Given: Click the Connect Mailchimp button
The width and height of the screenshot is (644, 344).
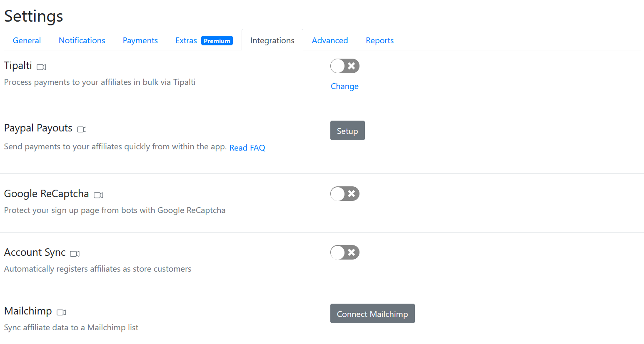Looking at the screenshot, I should (372, 314).
